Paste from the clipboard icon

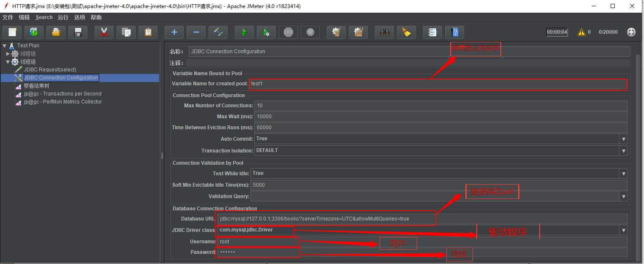[x=148, y=32]
